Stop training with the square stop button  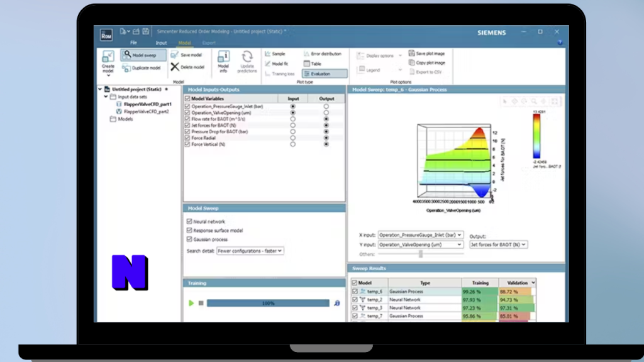[201, 304]
